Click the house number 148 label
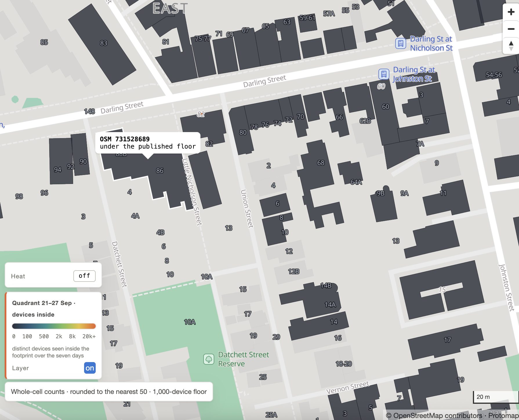 click(x=90, y=111)
